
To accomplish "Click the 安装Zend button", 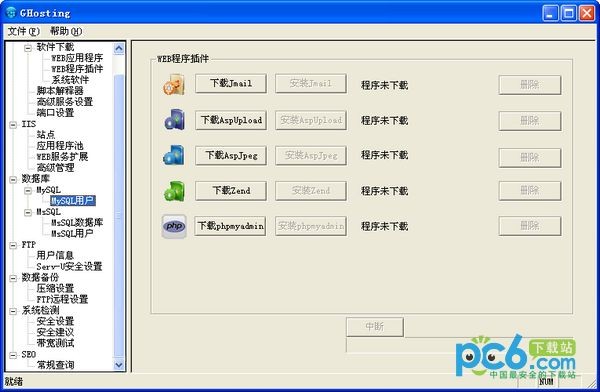I will pos(311,191).
